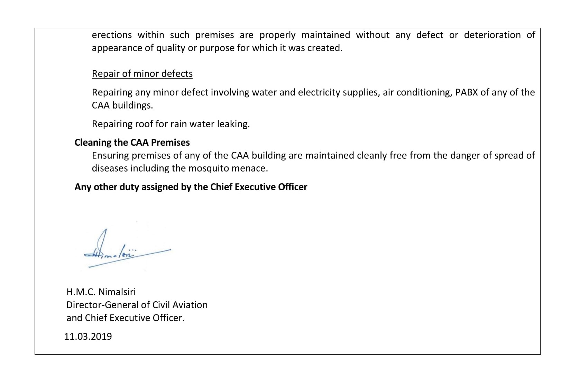Click the "Director-General of Civil Aviation" title line

click(x=137, y=305)
